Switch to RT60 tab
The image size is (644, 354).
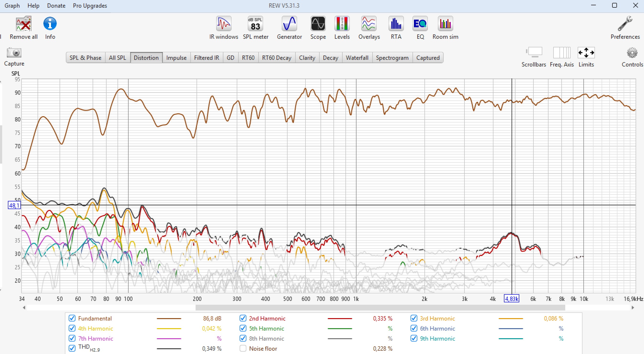point(248,58)
